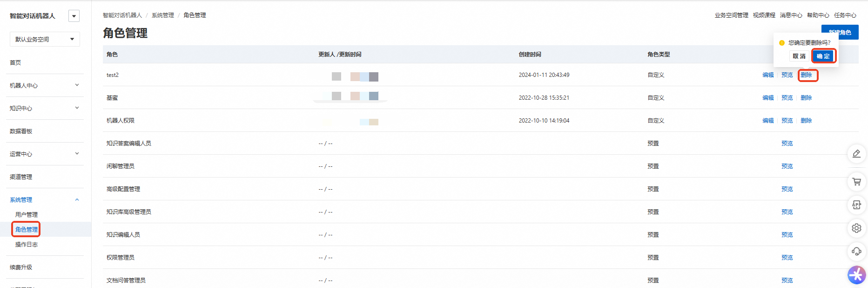Image resolution: width=868 pixels, height=288 pixels.
Task: Click 智能对话机器人 breadcrumb link
Action: click(122, 15)
